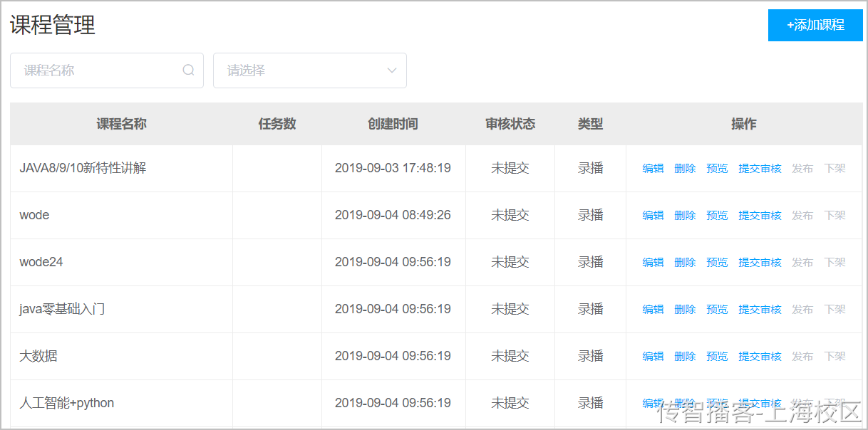868x430 pixels.
Task: Expand the 请选择 dropdown arrow
Action: coord(391,70)
